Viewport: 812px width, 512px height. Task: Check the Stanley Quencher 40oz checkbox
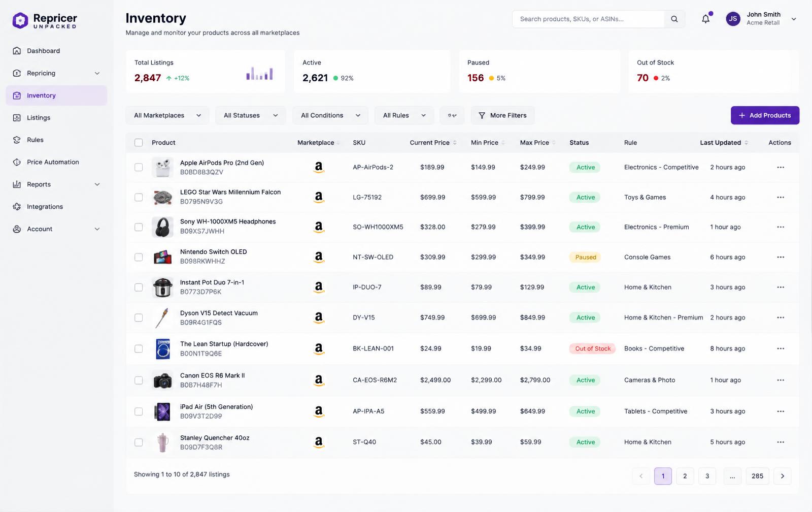coord(139,442)
